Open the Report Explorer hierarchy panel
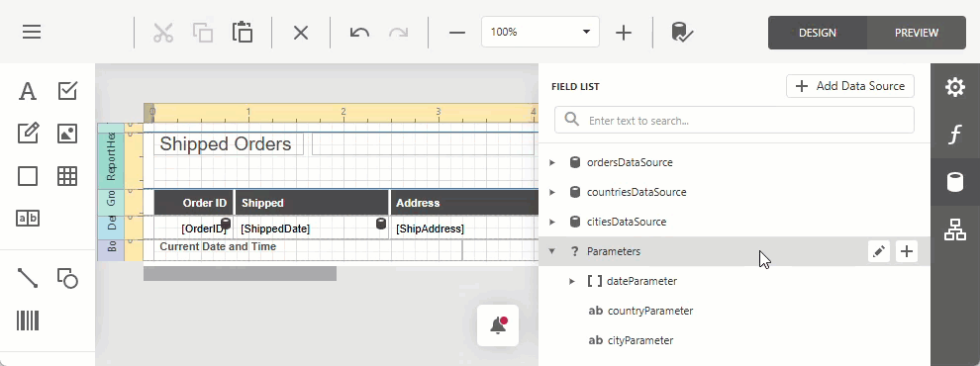Screen dimensions: 980x366 click(x=955, y=229)
